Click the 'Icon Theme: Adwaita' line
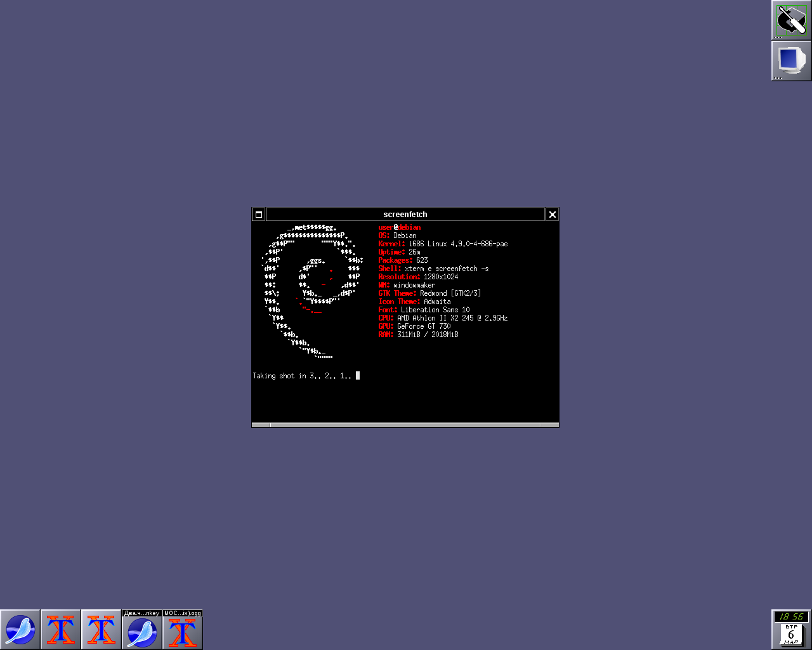 click(x=415, y=302)
